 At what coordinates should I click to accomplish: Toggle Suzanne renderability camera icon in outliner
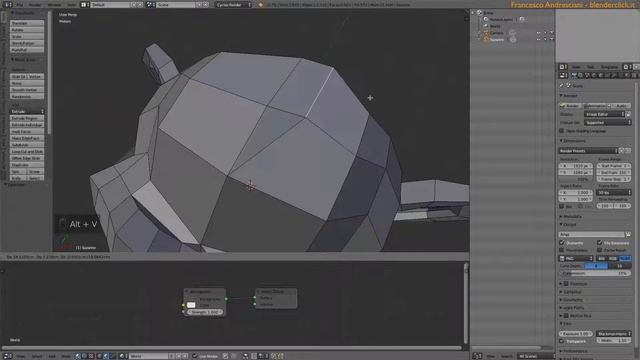click(552, 40)
